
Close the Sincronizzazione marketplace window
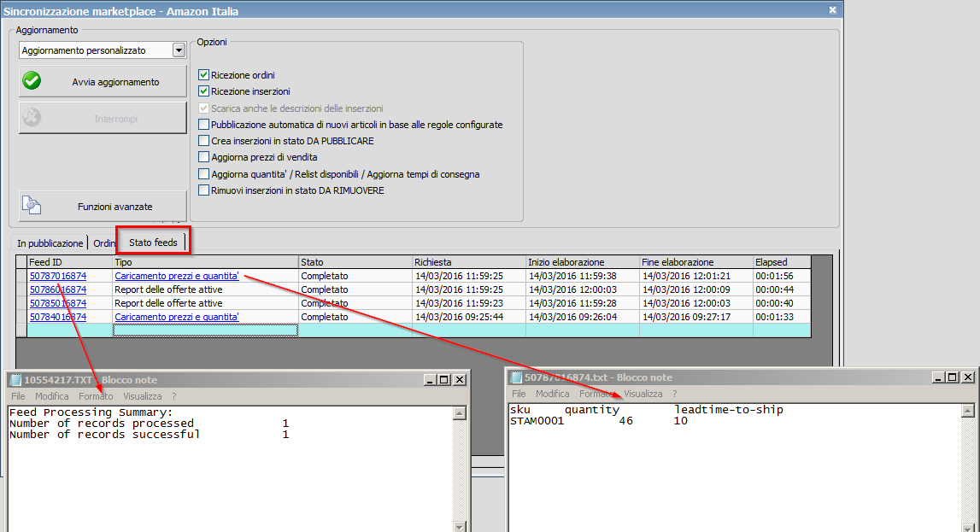(x=832, y=10)
